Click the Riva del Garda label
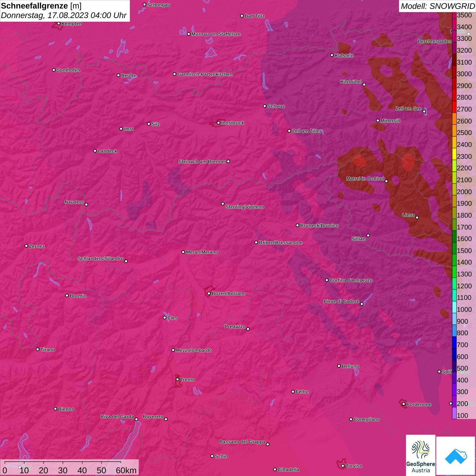Viewport: 476px width, 476px height. click(x=117, y=417)
